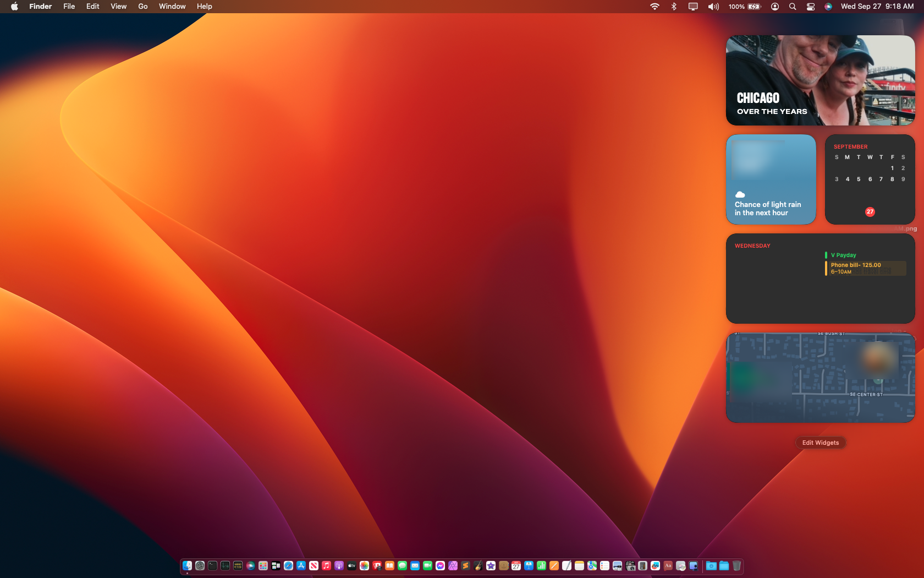Open Spotlight search
Viewport: 924px width, 578px height.
pyautogui.click(x=793, y=6)
